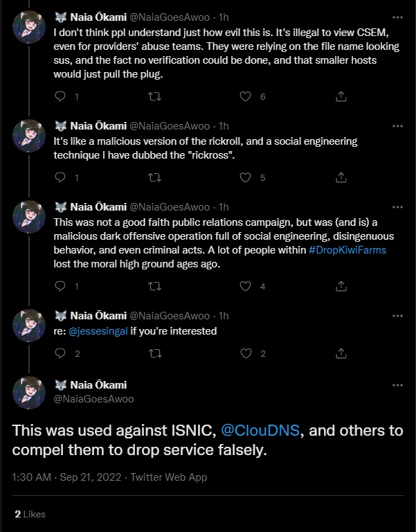Retweet the "rickross" rickroll tweet

pos(154,177)
